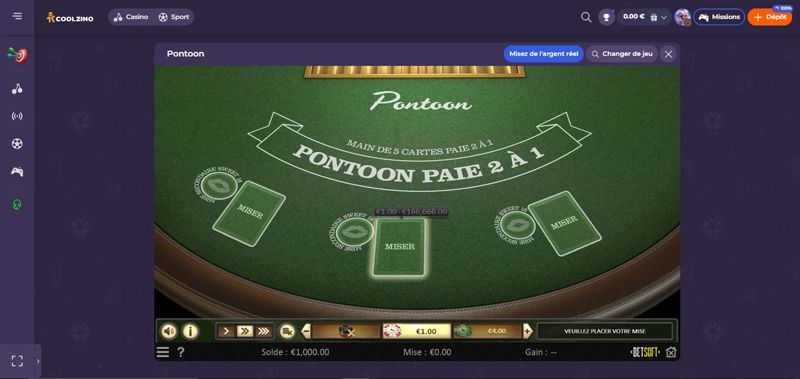Click the Pontoon game title
This screenshot has height=379, width=800.
[185, 54]
